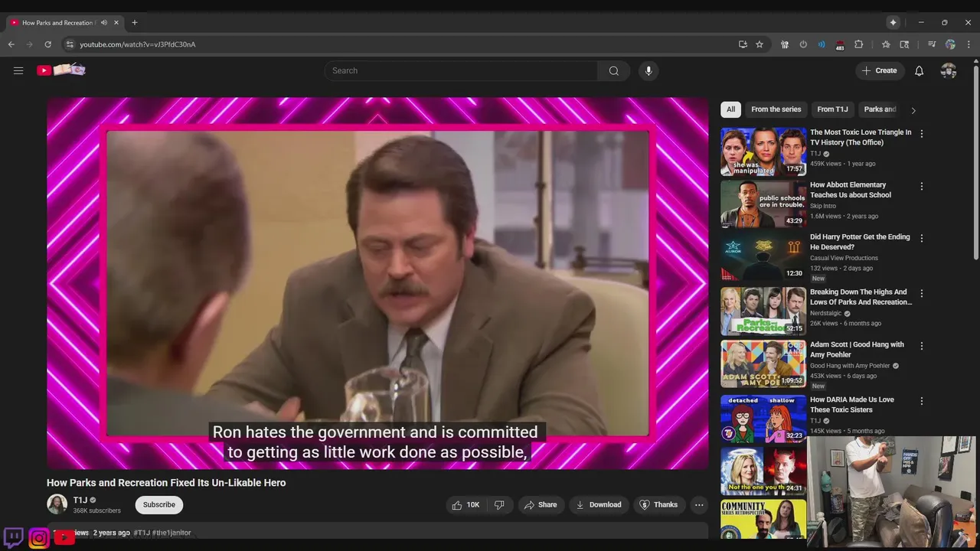Select the From T1J chip
Image resolution: width=980 pixels, height=551 pixels.
832,109
